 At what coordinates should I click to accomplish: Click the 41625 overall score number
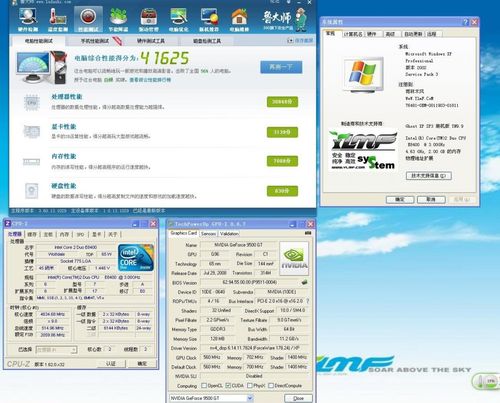164,58
